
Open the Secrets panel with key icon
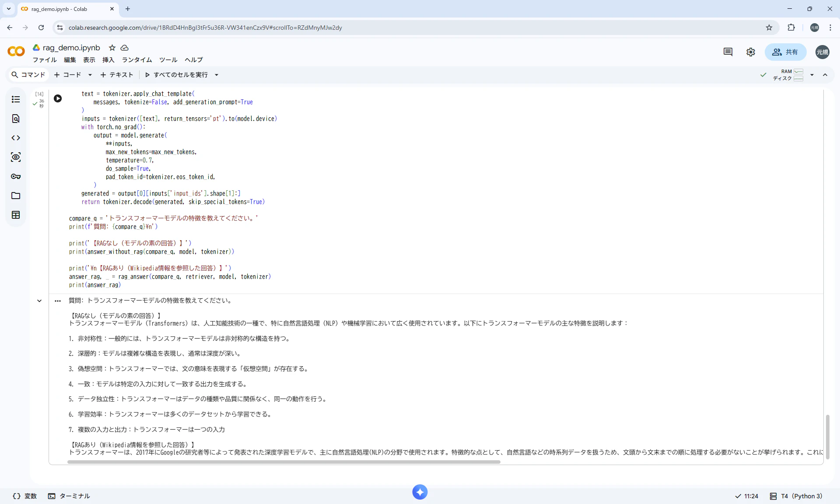point(16,177)
